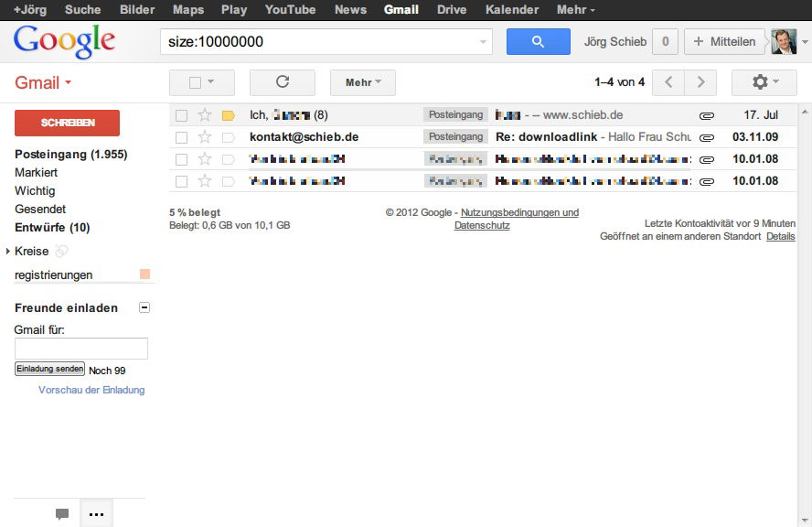Open the account dropdown arrow beside photo
This screenshot has height=527, width=812.
click(805, 42)
